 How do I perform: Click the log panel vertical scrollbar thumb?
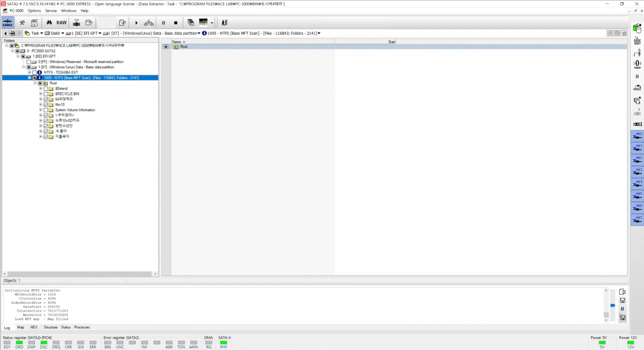[606, 315]
